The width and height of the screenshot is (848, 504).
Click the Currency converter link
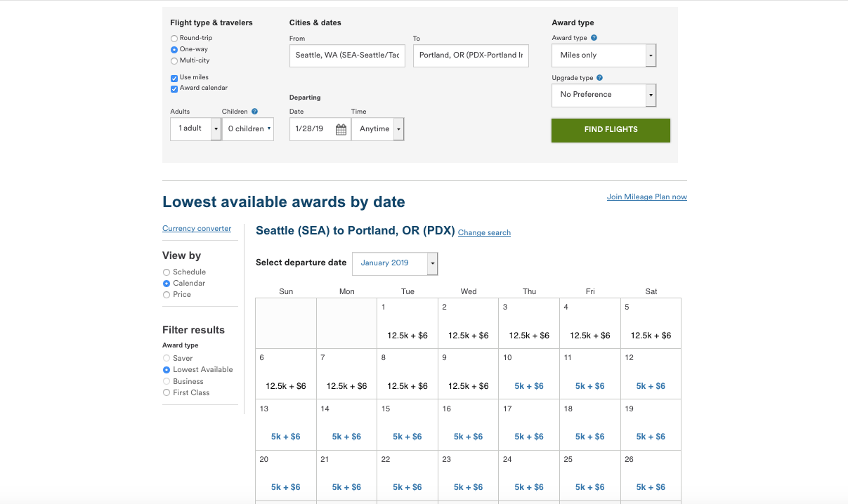pyautogui.click(x=197, y=229)
